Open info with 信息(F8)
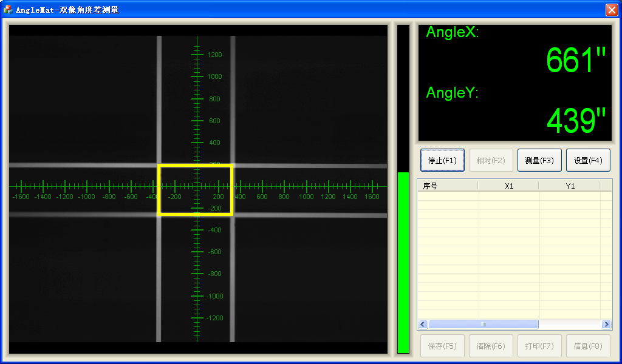Viewport: 622px width, 364px height. (588, 346)
